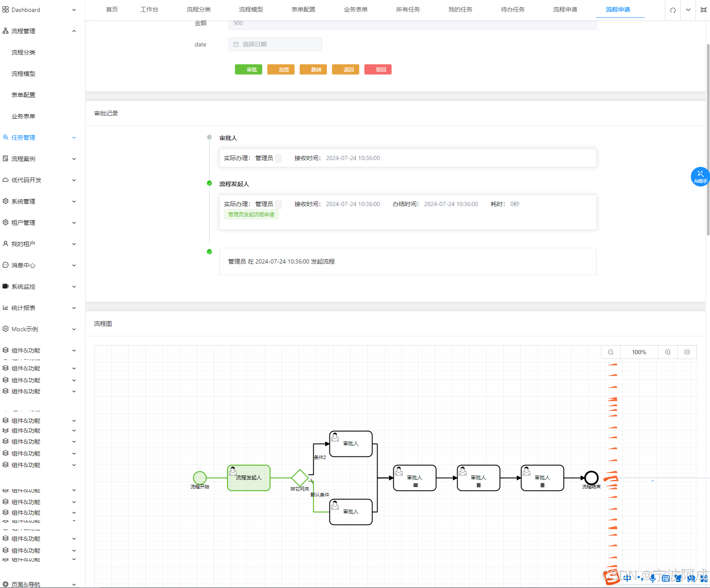Expand the 消息中心 menu chevron
Viewport: 710px width, 588px height.
coord(74,265)
